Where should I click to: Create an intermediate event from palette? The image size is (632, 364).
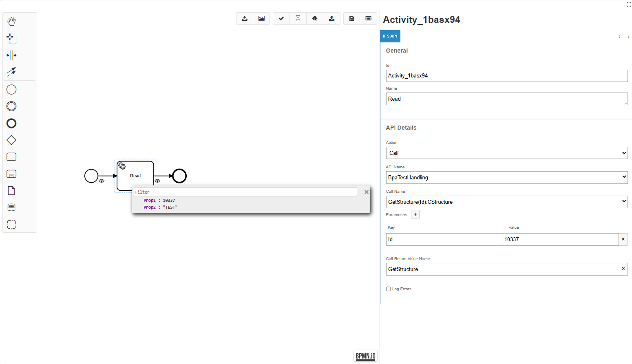(11, 106)
